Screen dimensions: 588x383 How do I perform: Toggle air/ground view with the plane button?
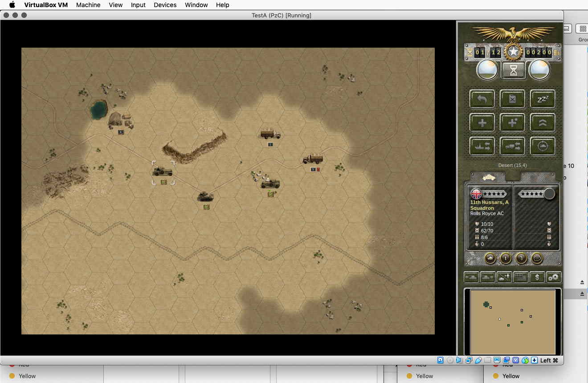(x=504, y=277)
